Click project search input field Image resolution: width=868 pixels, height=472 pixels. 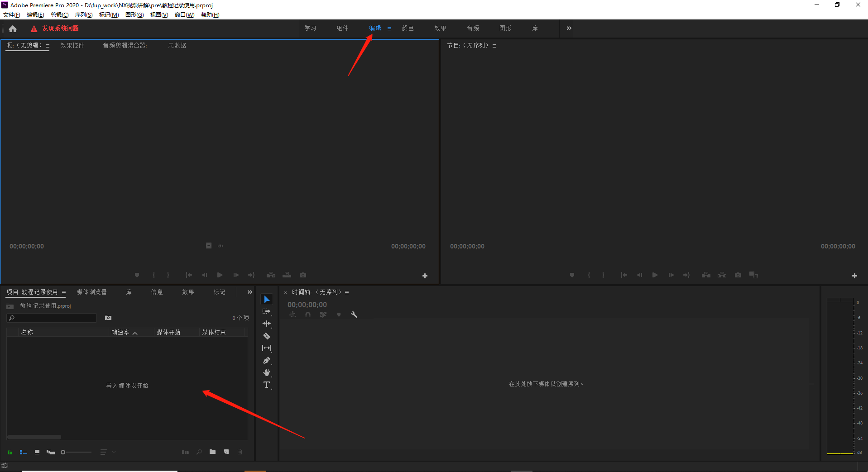[52, 318]
